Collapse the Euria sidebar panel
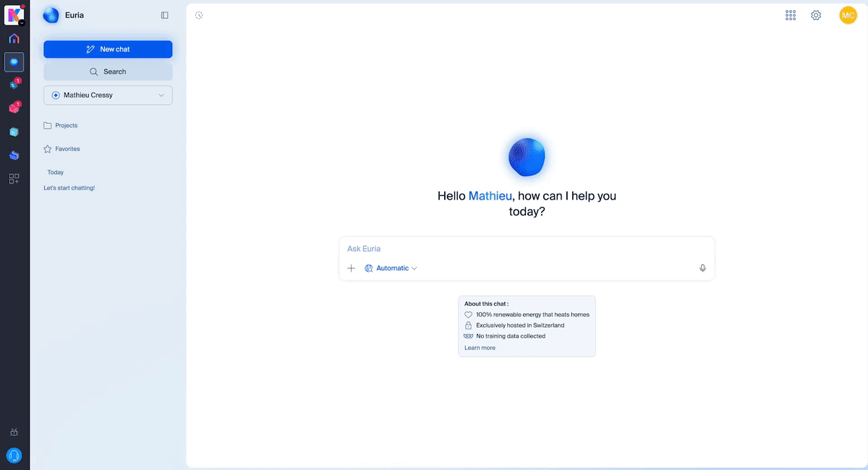868x470 pixels. 165,15
